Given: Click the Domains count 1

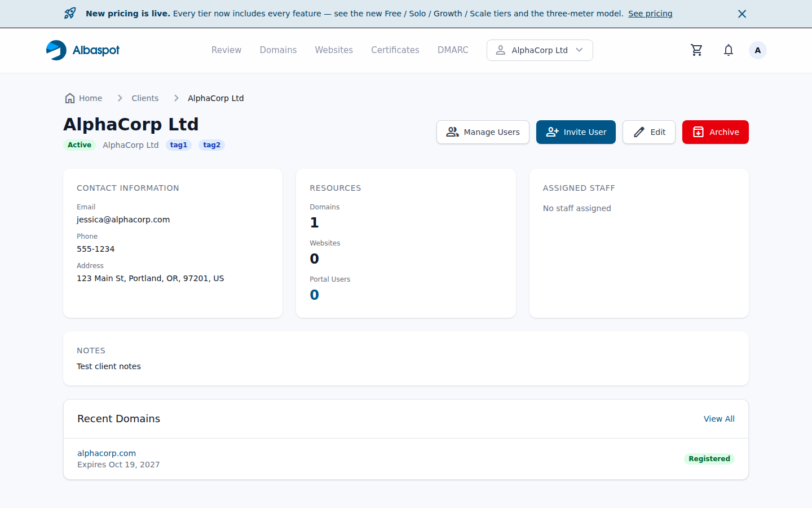Looking at the screenshot, I should pyautogui.click(x=314, y=222).
